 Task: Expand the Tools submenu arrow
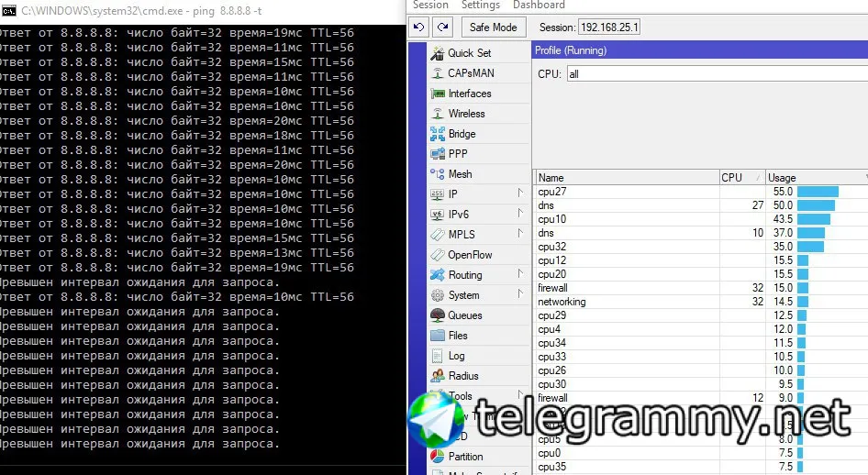(520, 394)
